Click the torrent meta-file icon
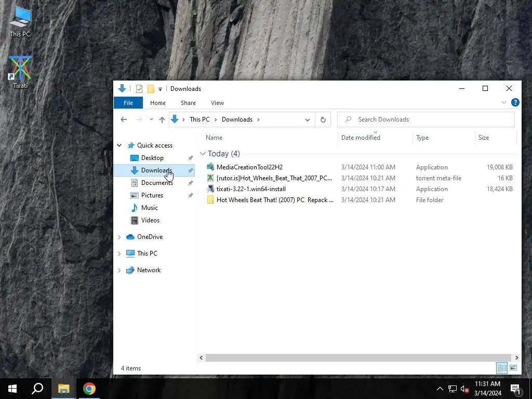The width and height of the screenshot is (532, 399). tap(210, 178)
